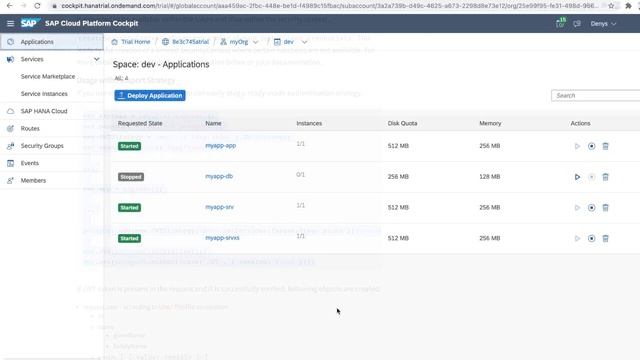The height and width of the screenshot is (360, 640).
Task: Open Service Instances
Action: click(x=44, y=94)
